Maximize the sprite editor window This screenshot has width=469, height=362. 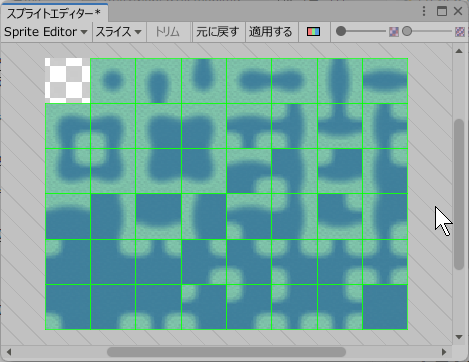(x=442, y=11)
